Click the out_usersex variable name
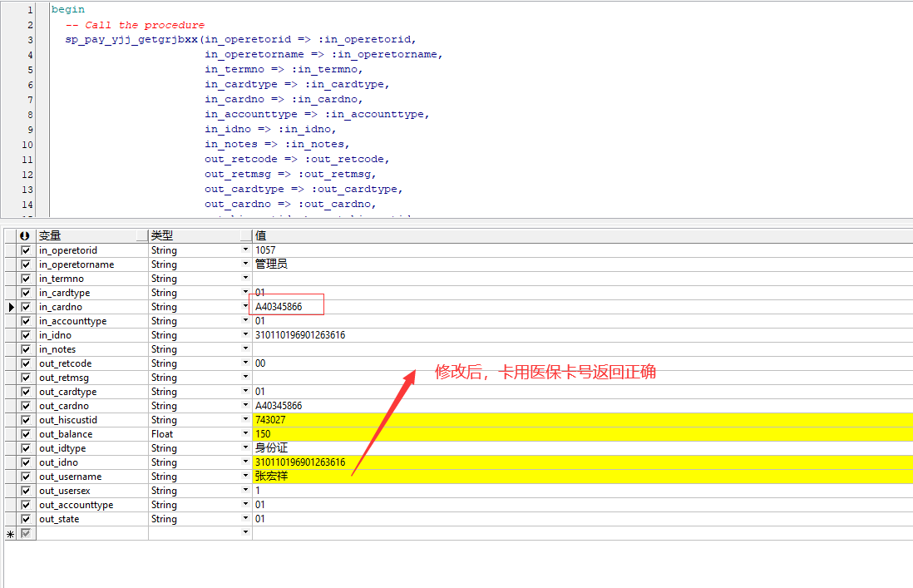The width and height of the screenshot is (913, 588). 65,491
